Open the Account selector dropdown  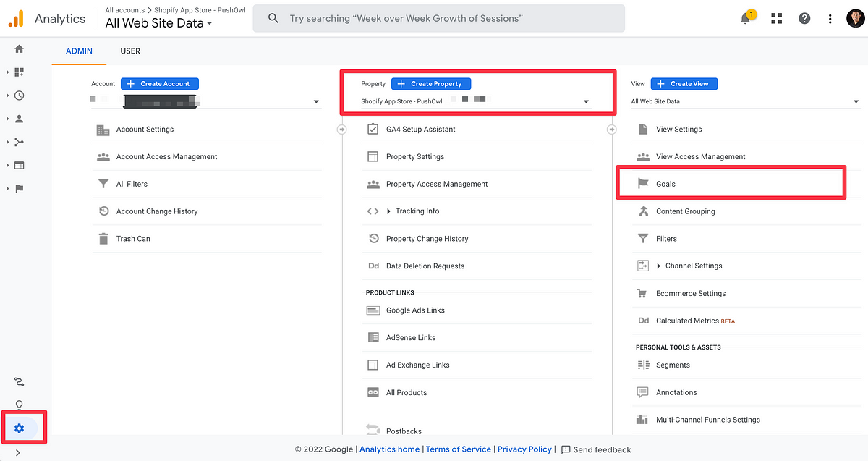[205, 101]
